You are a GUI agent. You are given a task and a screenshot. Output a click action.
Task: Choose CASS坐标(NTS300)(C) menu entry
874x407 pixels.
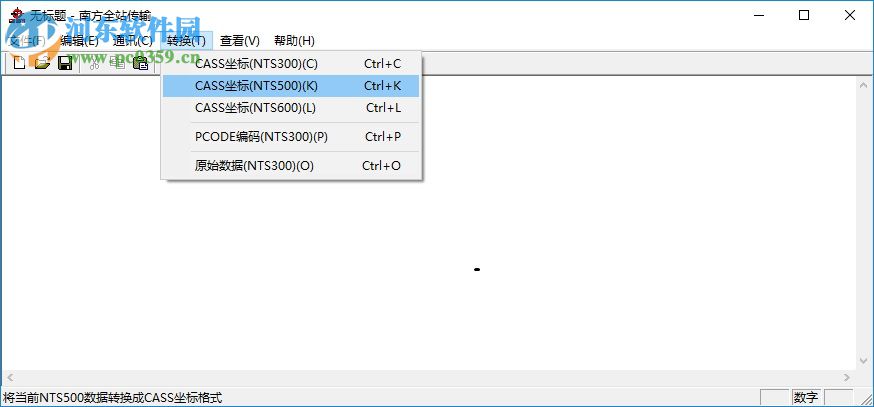click(x=291, y=64)
